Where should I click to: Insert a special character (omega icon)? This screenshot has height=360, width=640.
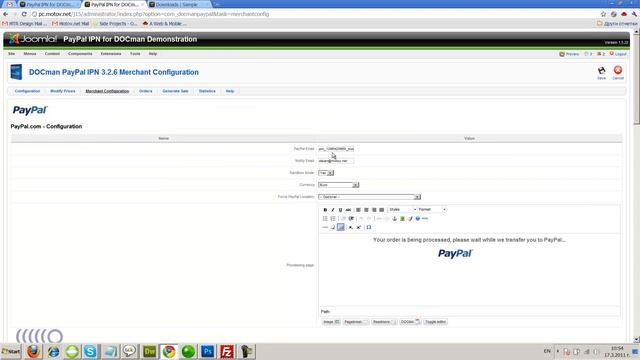pos(369,227)
